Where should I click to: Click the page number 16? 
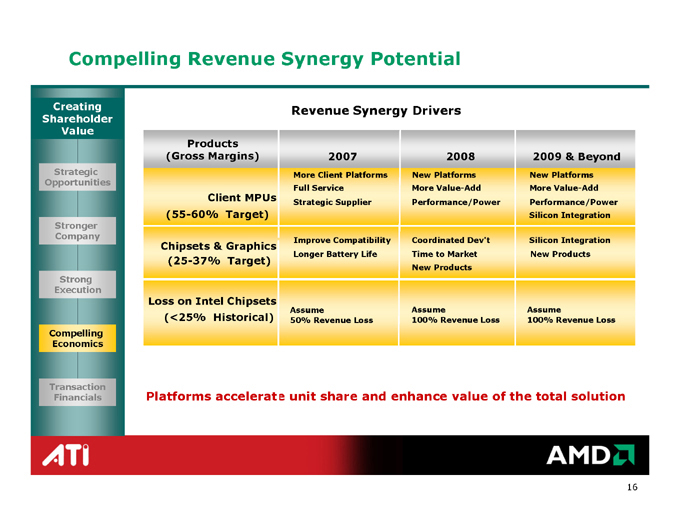pyautogui.click(x=632, y=487)
